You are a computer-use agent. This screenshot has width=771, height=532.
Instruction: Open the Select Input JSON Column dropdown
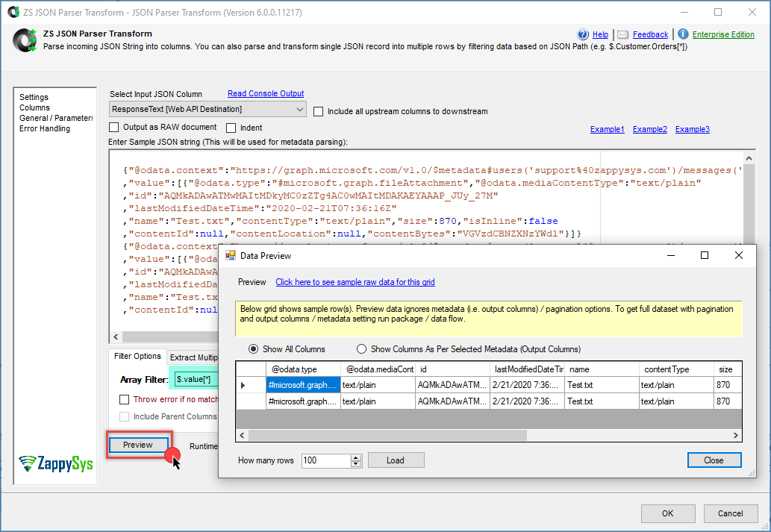(x=299, y=110)
